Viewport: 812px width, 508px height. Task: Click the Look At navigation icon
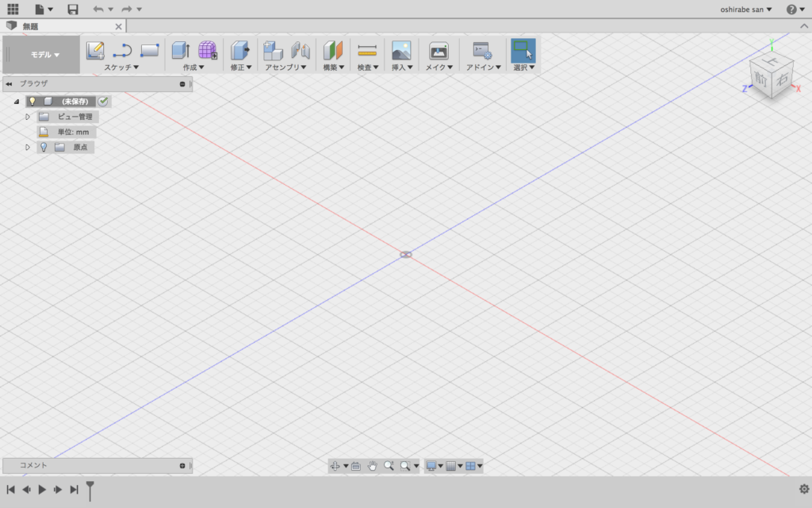coord(356,466)
